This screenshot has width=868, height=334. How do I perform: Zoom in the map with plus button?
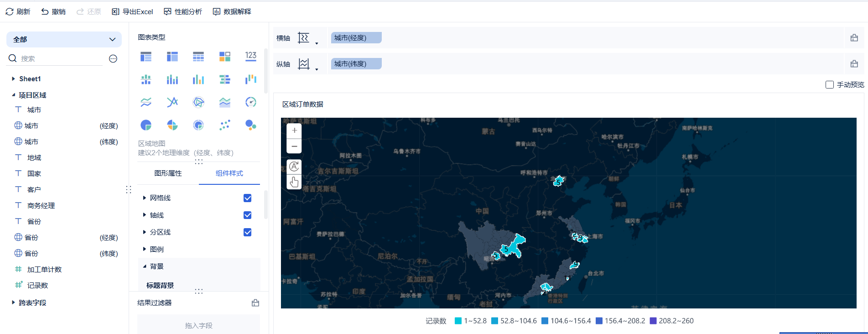click(x=294, y=130)
